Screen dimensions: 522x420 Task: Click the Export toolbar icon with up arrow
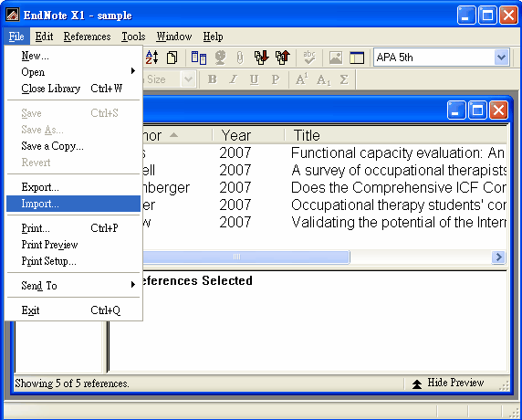pyautogui.click(x=282, y=58)
